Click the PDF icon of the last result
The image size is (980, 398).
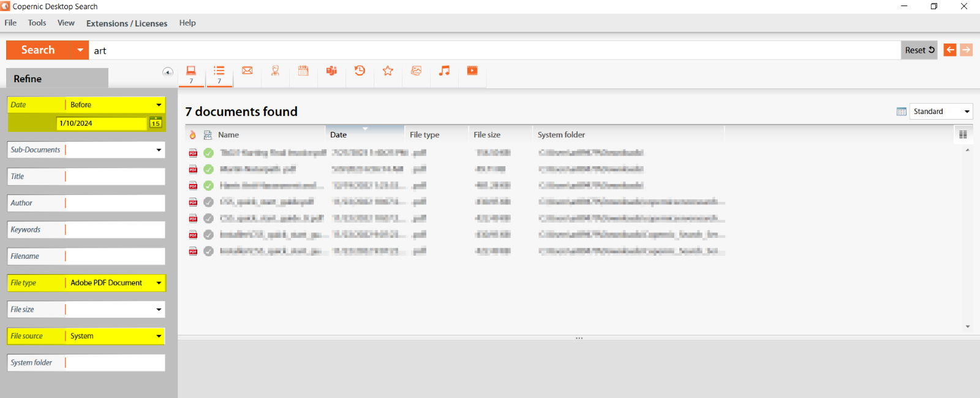193,251
